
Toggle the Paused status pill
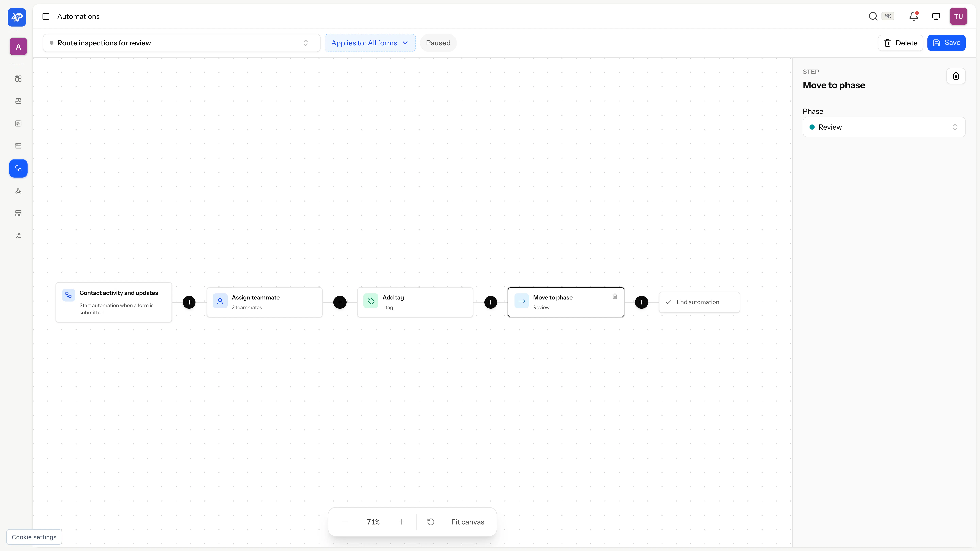coord(438,43)
